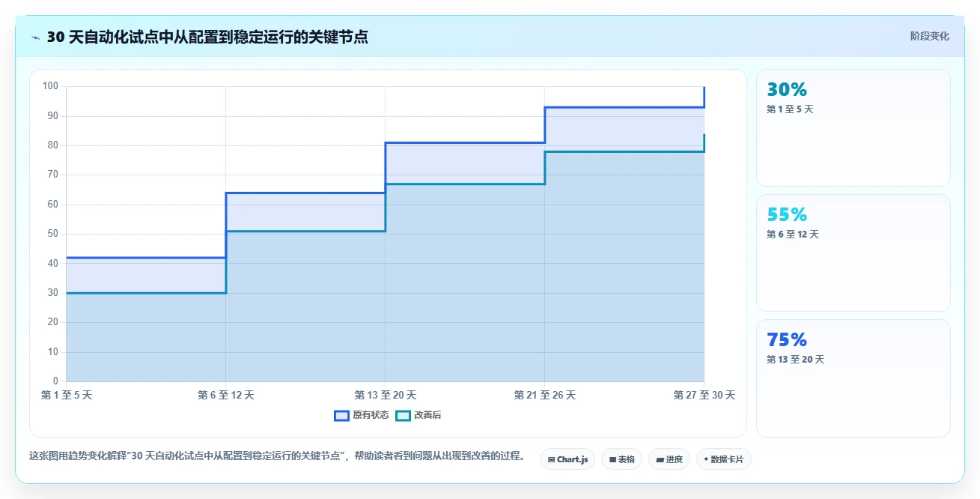This screenshot has height=499, width=980.
Task: Click the Chart.js tag chip
Action: coord(567,459)
